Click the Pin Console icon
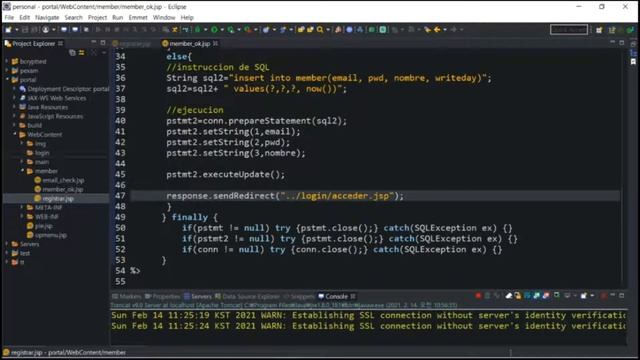This screenshot has width=640, height=360. (557, 295)
